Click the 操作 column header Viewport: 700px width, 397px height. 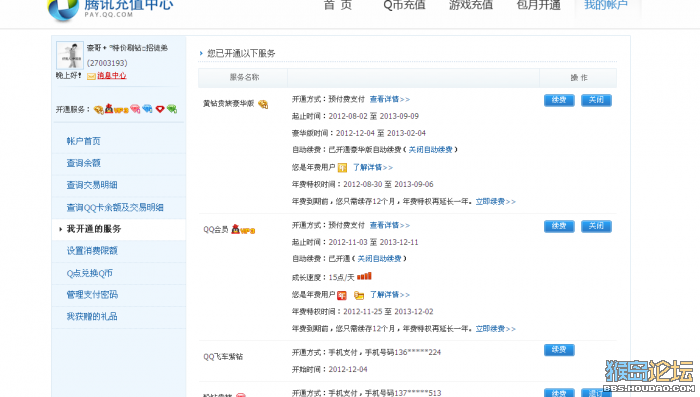[x=579, y=78]
